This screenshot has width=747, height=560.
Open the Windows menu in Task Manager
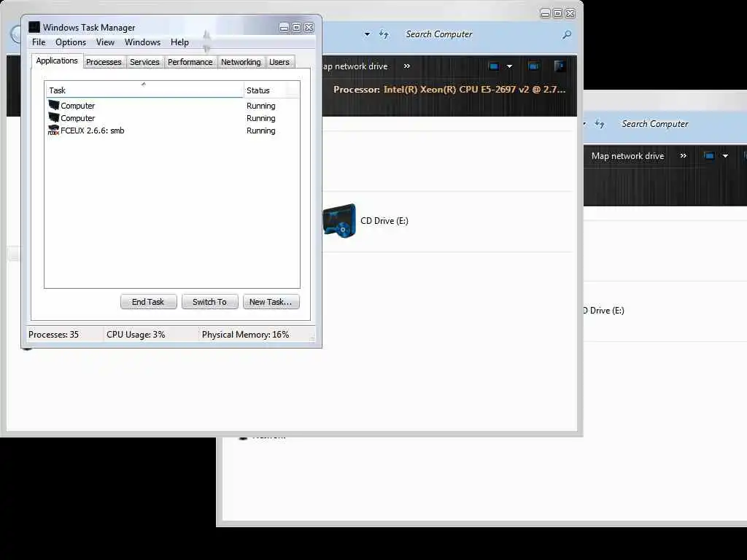(x=142, y=42)
